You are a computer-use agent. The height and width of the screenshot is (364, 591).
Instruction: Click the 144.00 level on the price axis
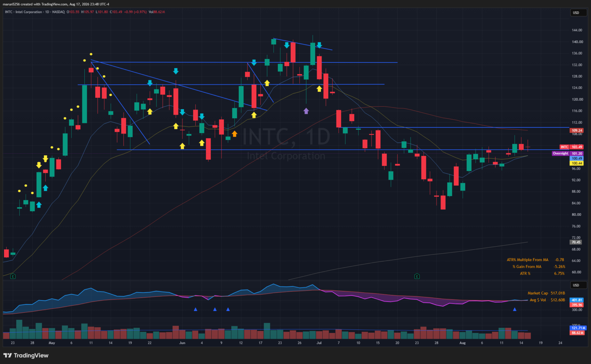pos(577,30)
